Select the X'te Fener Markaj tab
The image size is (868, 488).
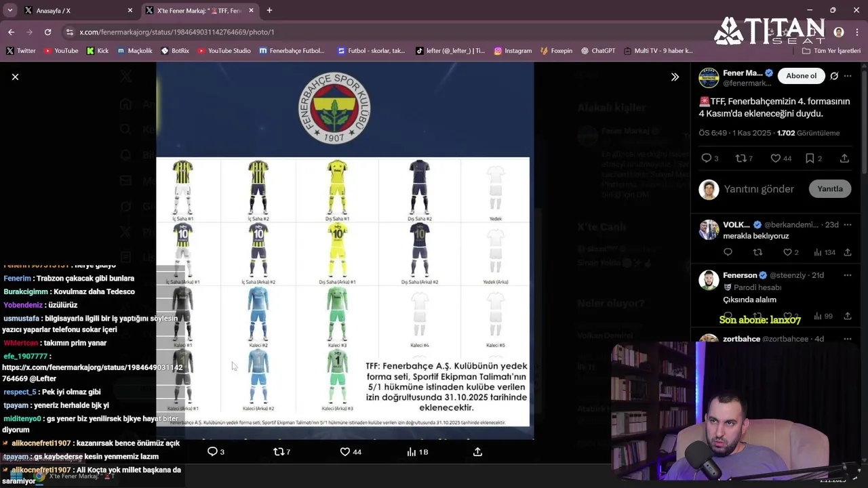[199, 11]
